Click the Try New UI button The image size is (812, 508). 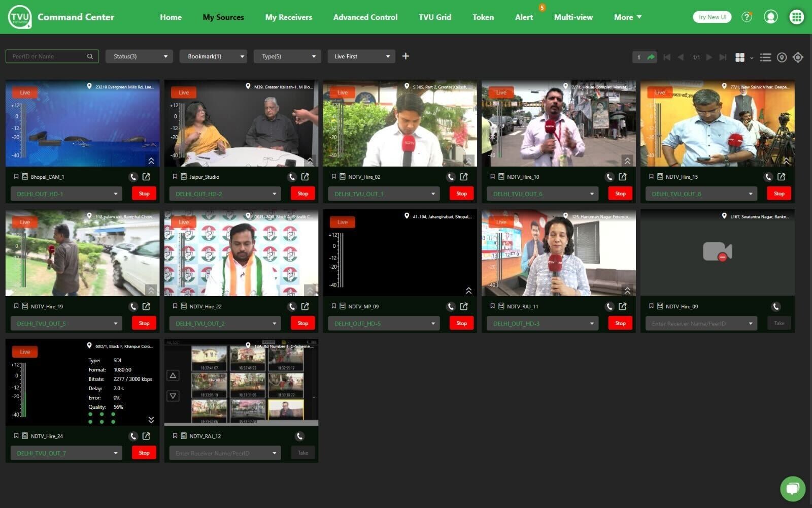(712, 17)
